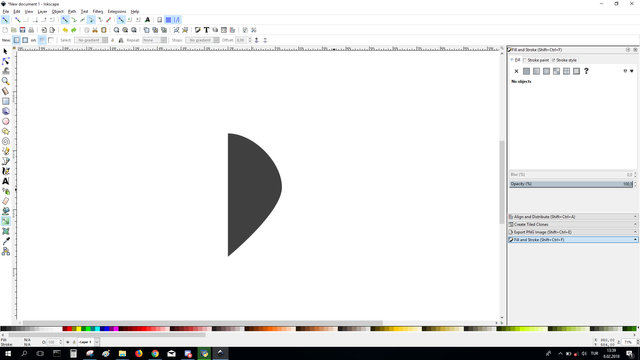Click the Redo arrow icon
The image size is (640, 360).
coord(73,30)
